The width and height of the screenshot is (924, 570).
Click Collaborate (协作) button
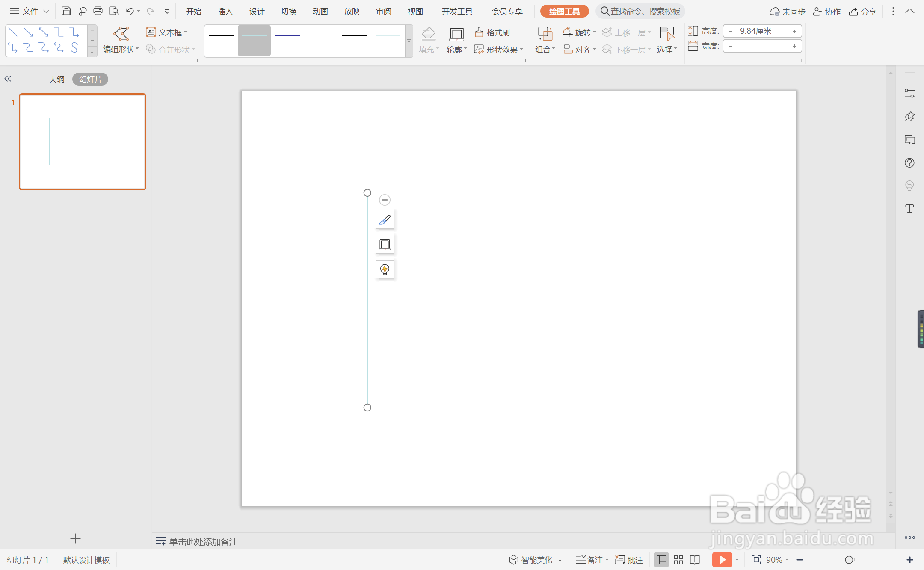tap(827, 12)
